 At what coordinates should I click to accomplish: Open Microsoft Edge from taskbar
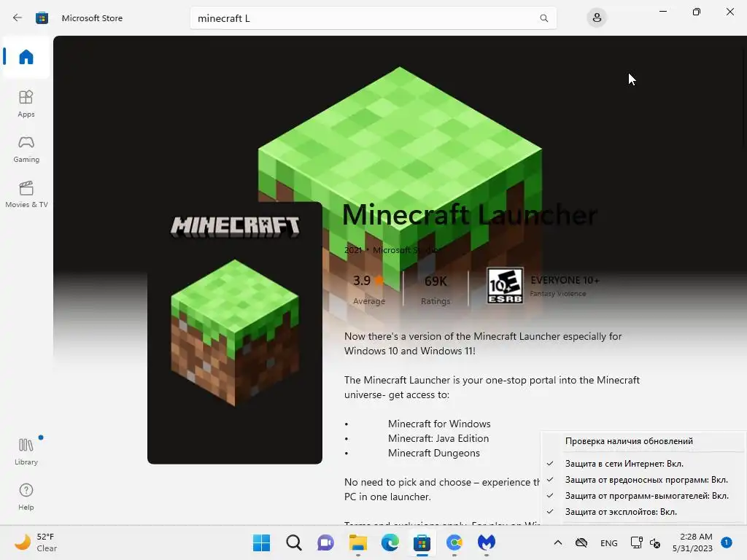click(x=390, y=542)
